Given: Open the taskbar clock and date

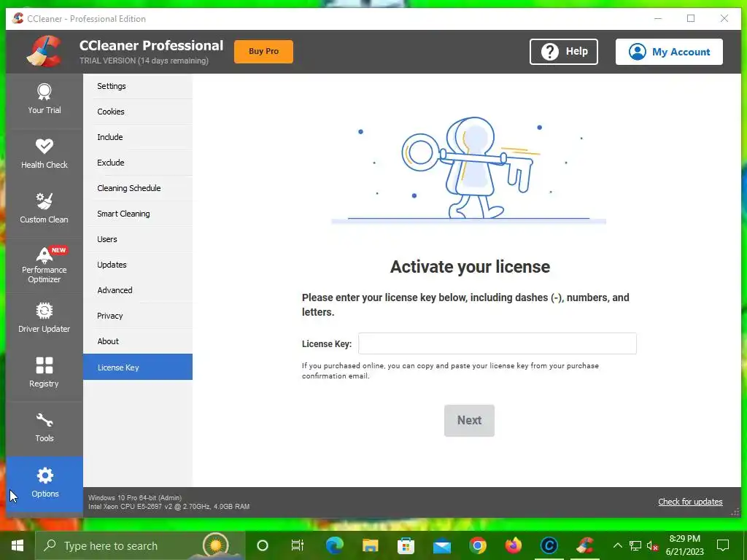Looking at the screenshot, I should [684, 545].
